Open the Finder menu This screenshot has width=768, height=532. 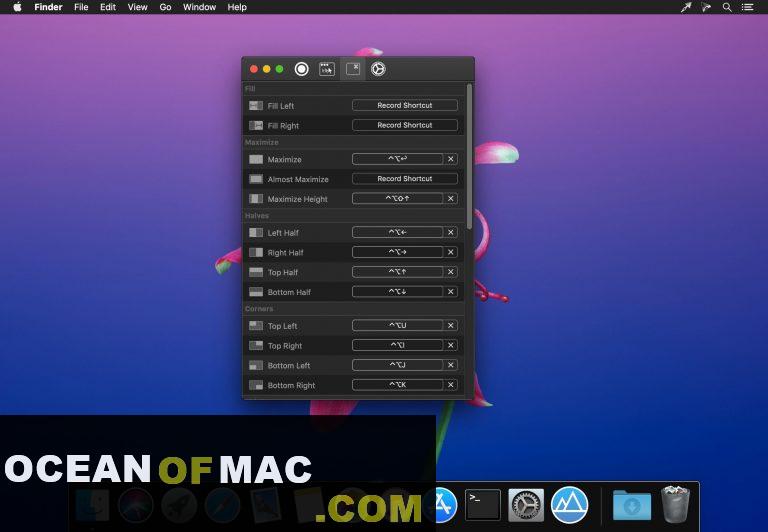[48, 7]
